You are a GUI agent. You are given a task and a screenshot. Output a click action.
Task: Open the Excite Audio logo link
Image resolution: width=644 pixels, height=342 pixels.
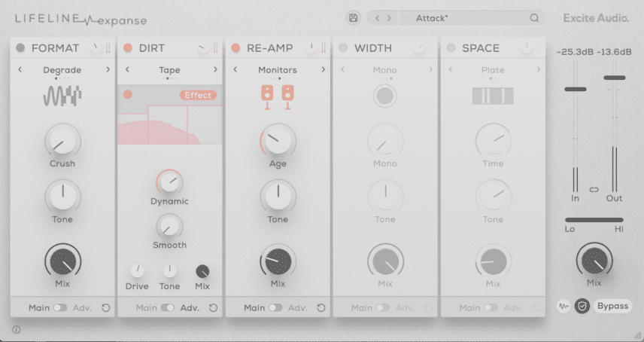596,18
